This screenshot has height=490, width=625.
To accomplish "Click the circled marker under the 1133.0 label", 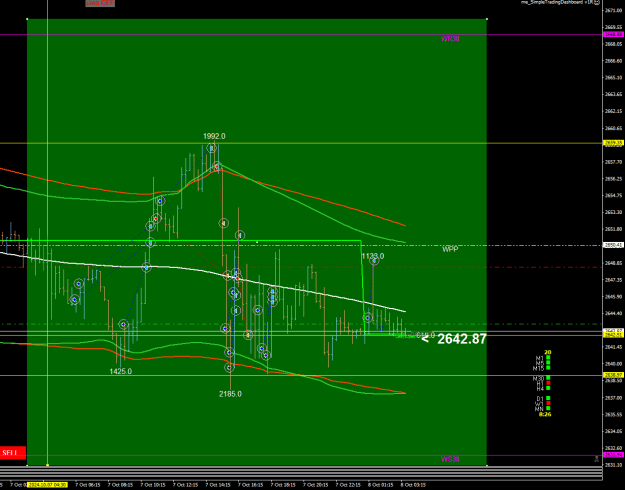I will (374, 261).
